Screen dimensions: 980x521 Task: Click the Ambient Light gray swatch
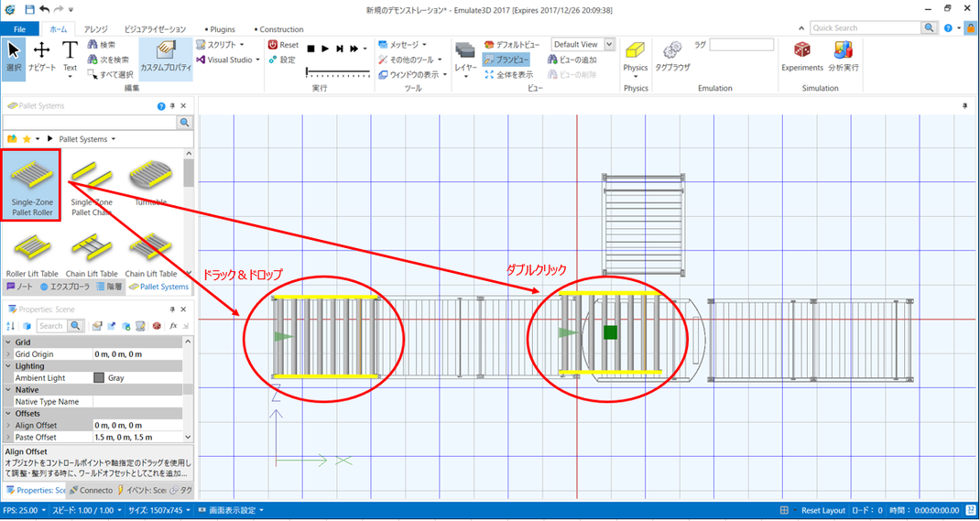coord(99,378)
